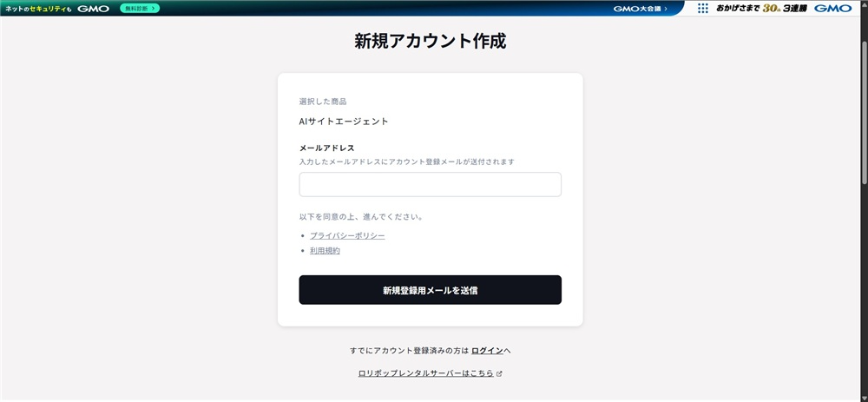This screenshot has height=402, width=868.
Task: Click the AIサイトエージェント product text
Action: coord(343,122)
